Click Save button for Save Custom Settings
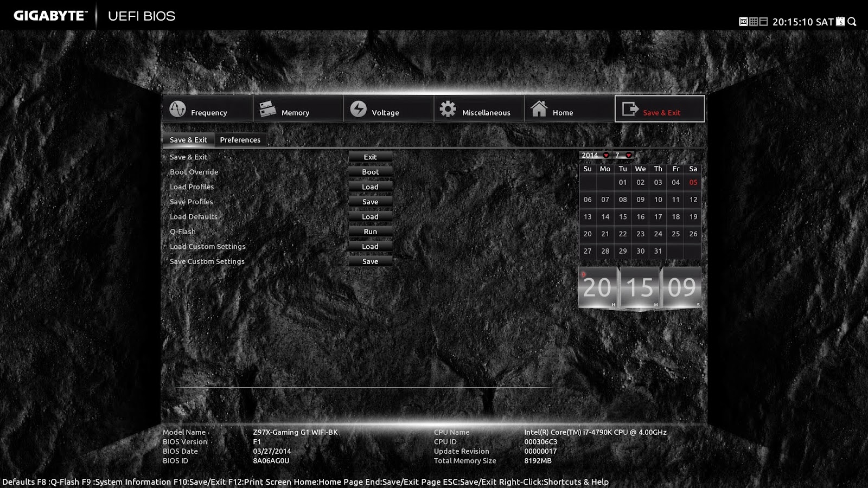This screenshot has width=868, height=488. click(371, 261)
